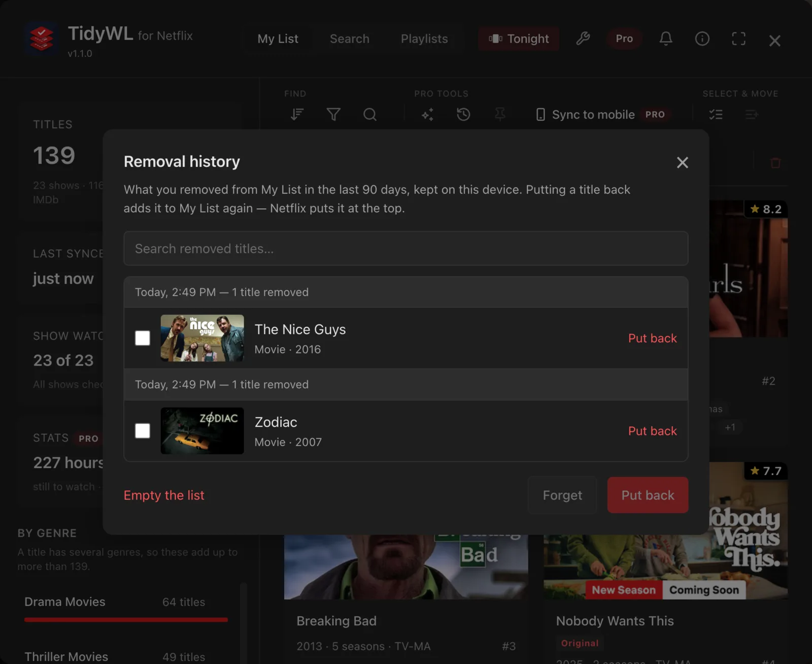This screenshot has width=812, height=664.
Task: Click the Drama Movies genre bar
Action: click(x=126, y=619)
